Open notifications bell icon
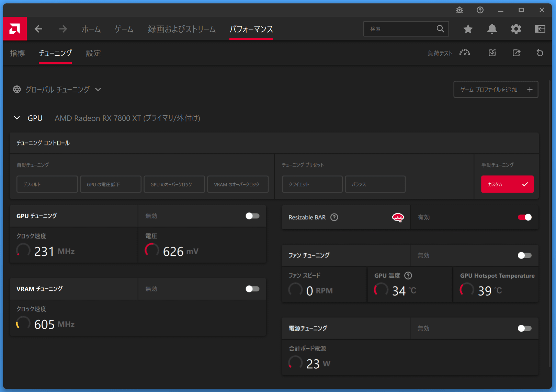Viewport: 556px width, 392px height. (492, 29)
